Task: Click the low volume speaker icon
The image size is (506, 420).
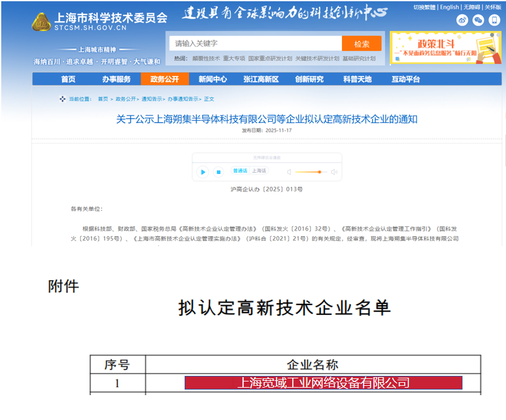Action: [x=289, y=171]
